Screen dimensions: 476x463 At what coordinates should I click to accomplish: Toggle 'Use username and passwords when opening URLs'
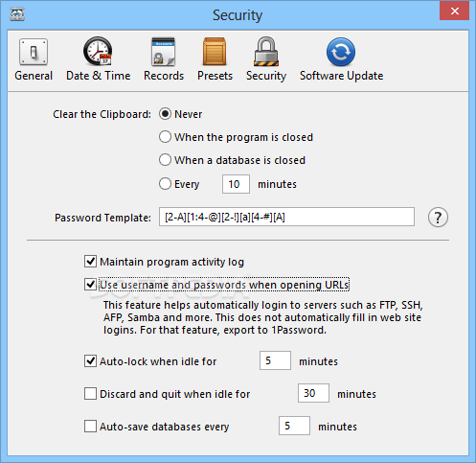pyautogui.click(x=90, y=285)
